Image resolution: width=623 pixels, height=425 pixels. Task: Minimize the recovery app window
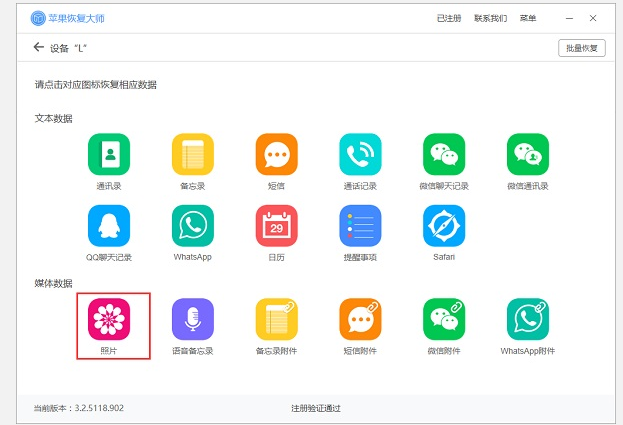[569, 18]
